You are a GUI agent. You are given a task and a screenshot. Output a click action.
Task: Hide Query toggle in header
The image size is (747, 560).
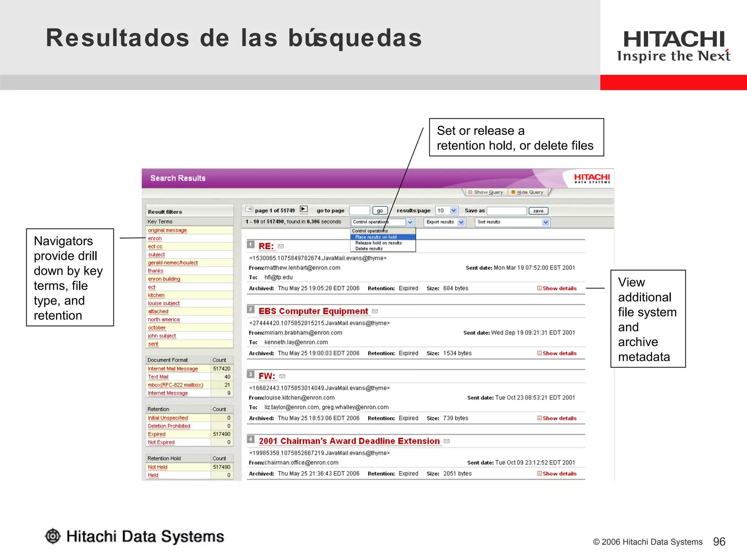527,192
